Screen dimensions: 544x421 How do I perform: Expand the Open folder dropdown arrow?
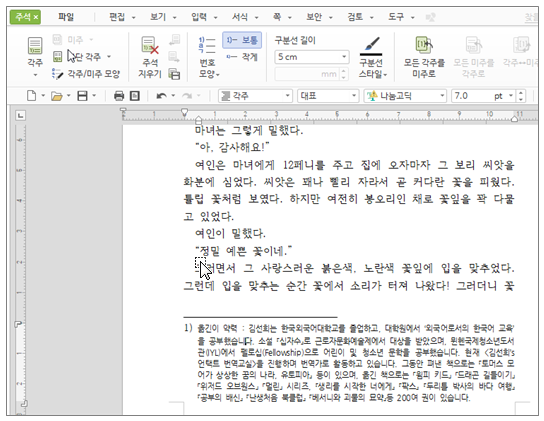tap(68, 95)
